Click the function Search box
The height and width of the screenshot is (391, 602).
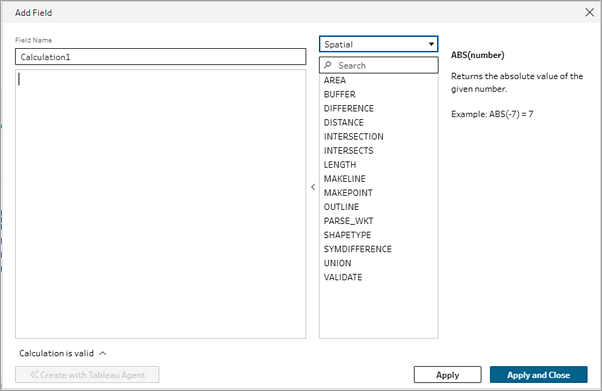379,65
